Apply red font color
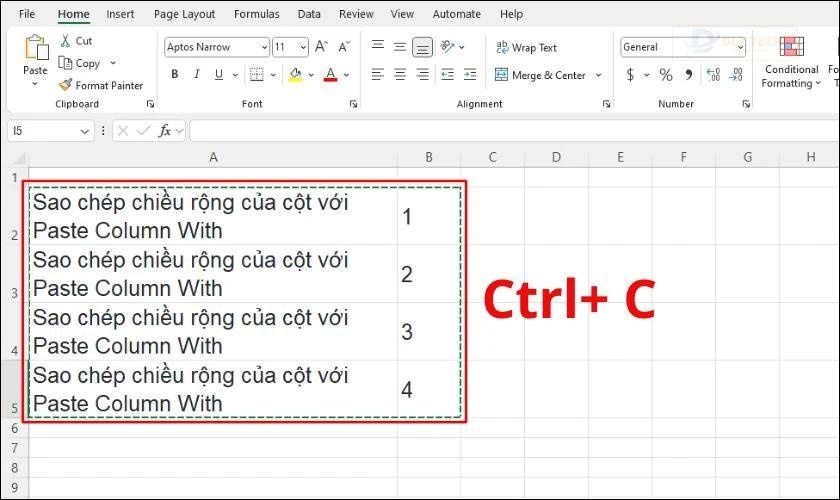 click(x=331, y=74)
